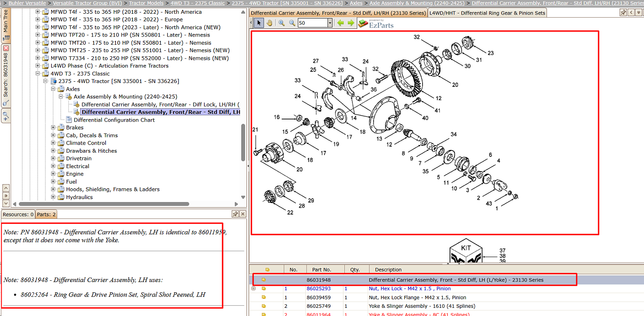Expand the Electrical folder
Viewport: 644px width, 316px height.
tap(53, 166)
